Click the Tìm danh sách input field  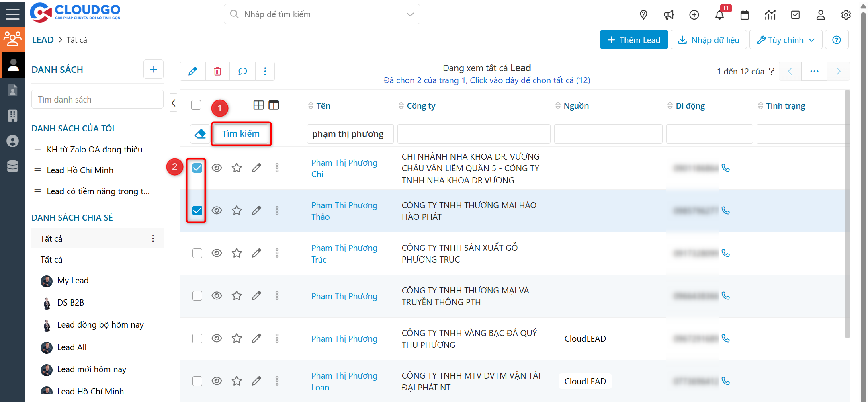pyautogui.click(x=97, y=99)
